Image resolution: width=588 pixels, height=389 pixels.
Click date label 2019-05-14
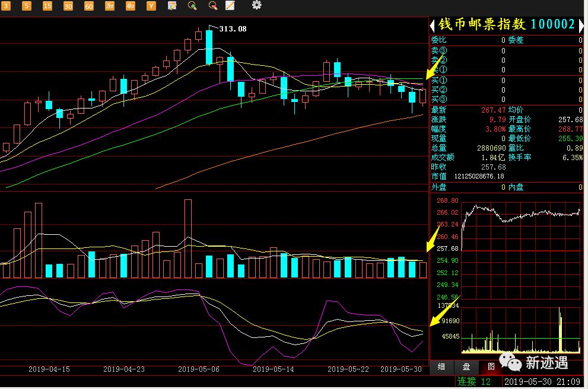(274, 369)
